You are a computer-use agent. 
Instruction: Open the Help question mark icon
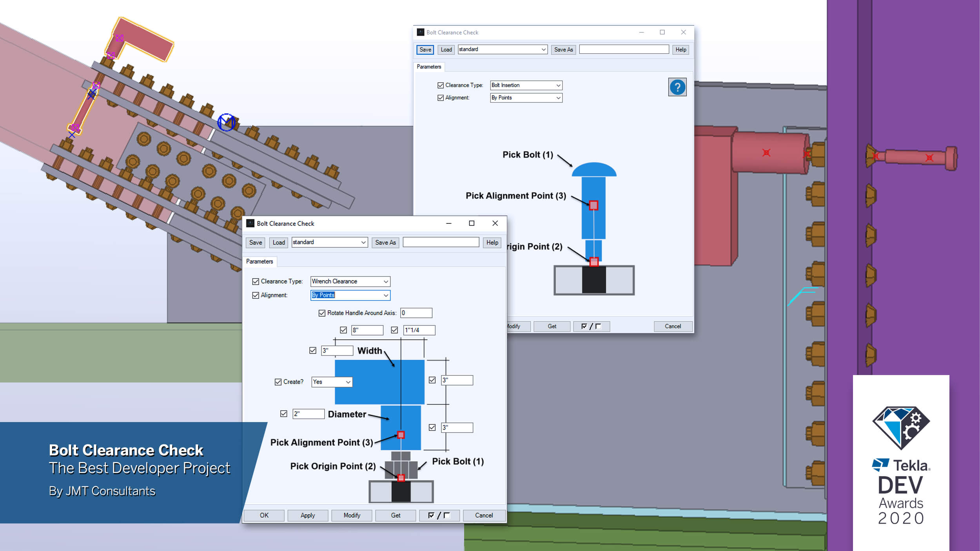point(677,87)
